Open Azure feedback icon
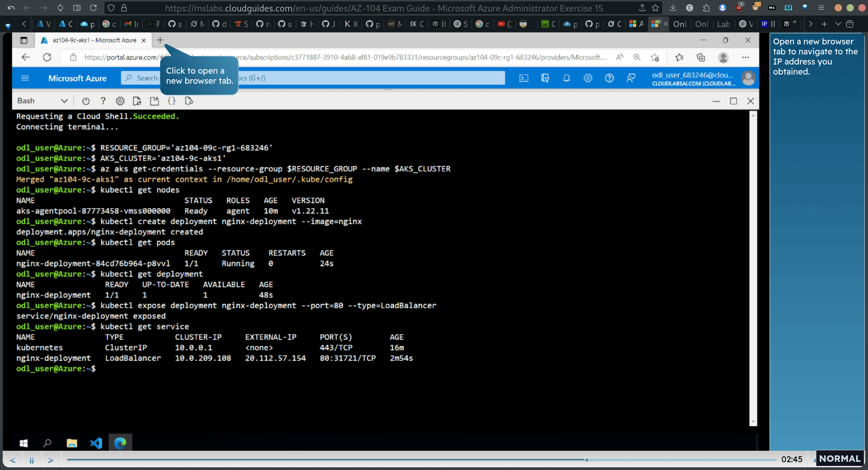Screen dimensions: 868x470 (x=631, y=78)
